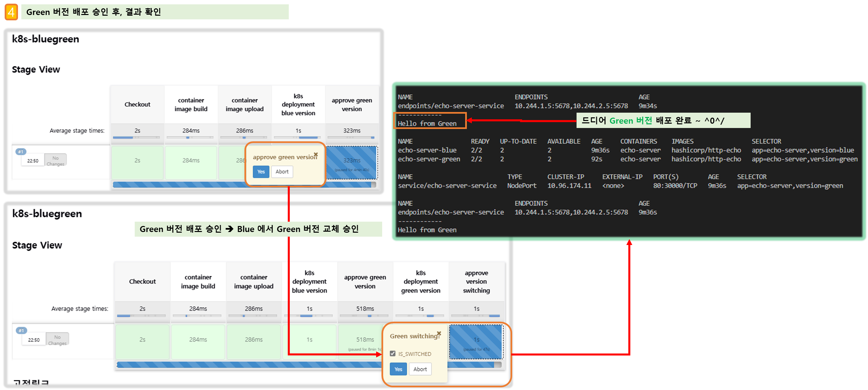Click the orange number 4 step badge
The height and width of the screenshot is (390, 868).
tap(11, 12)
